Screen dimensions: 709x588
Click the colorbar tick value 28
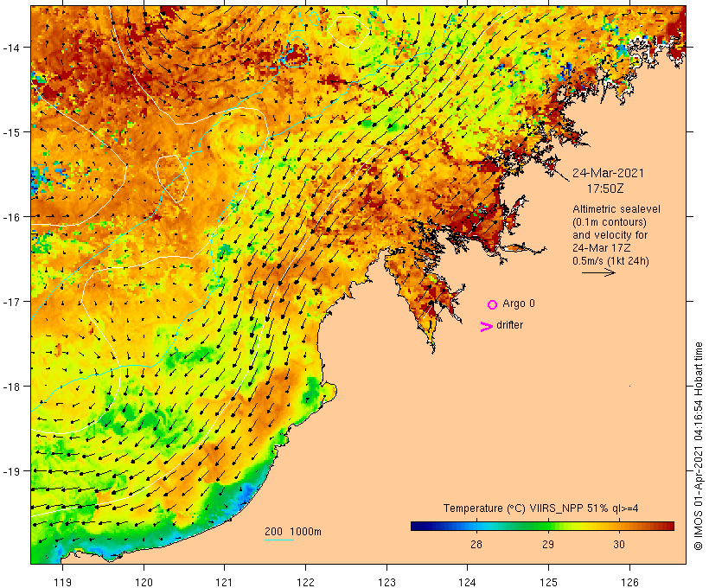(476, 544)
